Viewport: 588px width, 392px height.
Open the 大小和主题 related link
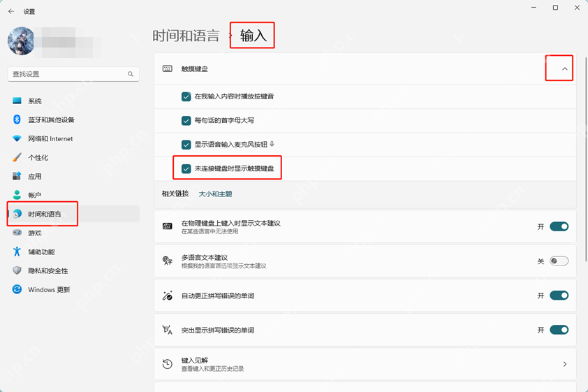point(215,194)
